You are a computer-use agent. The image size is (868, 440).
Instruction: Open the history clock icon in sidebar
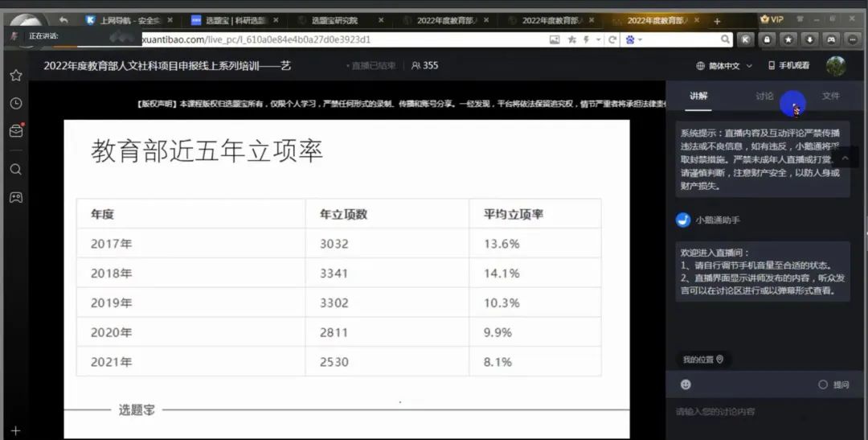tap(15, 103)
